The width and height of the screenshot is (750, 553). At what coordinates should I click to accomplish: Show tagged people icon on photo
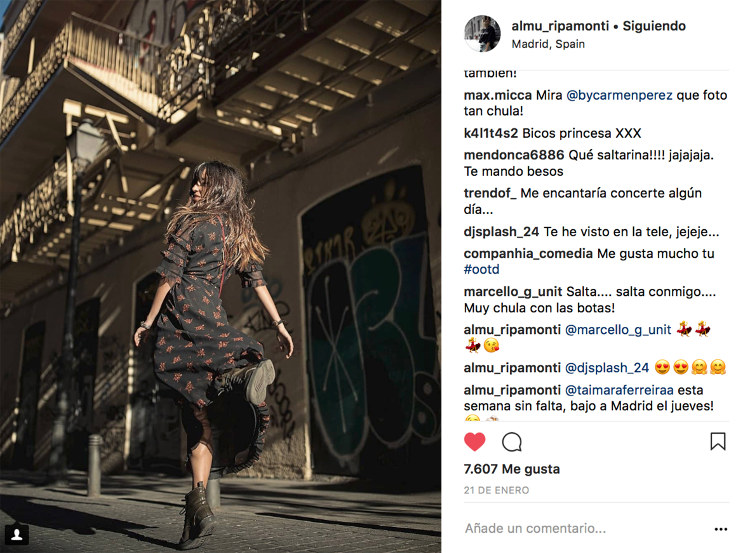17,534
